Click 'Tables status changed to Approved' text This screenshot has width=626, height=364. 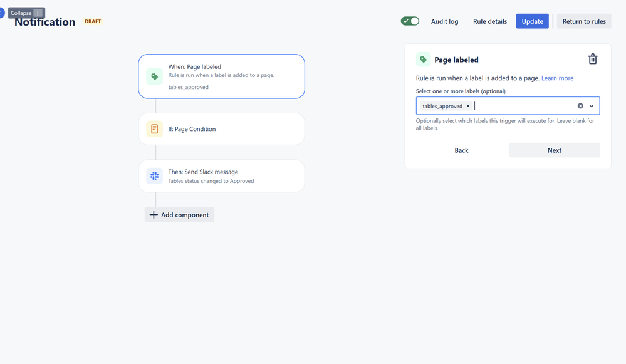(211, 181)
